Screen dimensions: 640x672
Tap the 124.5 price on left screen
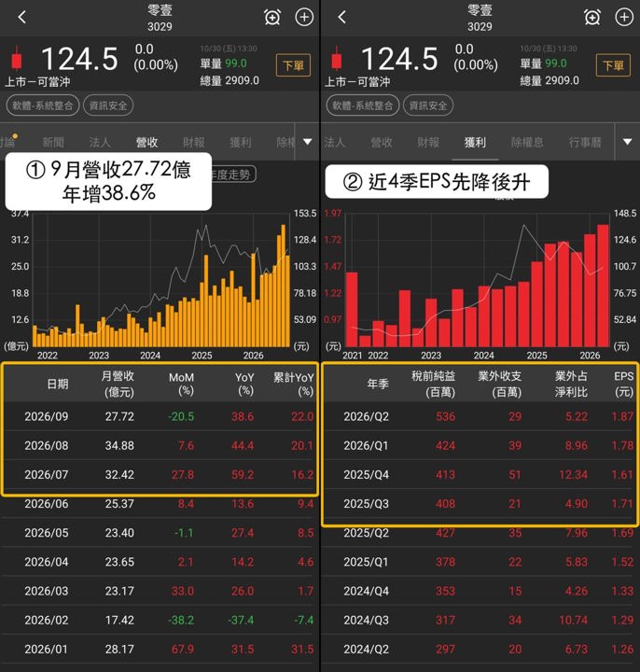point(79,59)
